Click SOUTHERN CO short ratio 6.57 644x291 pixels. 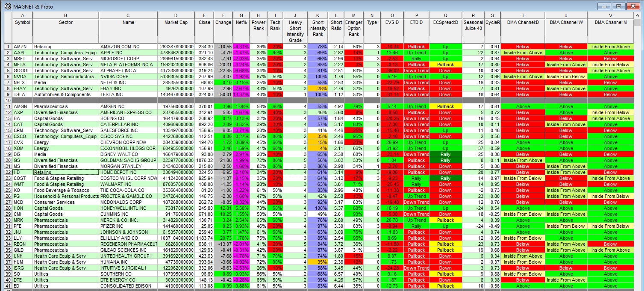[x=336, y=274]
